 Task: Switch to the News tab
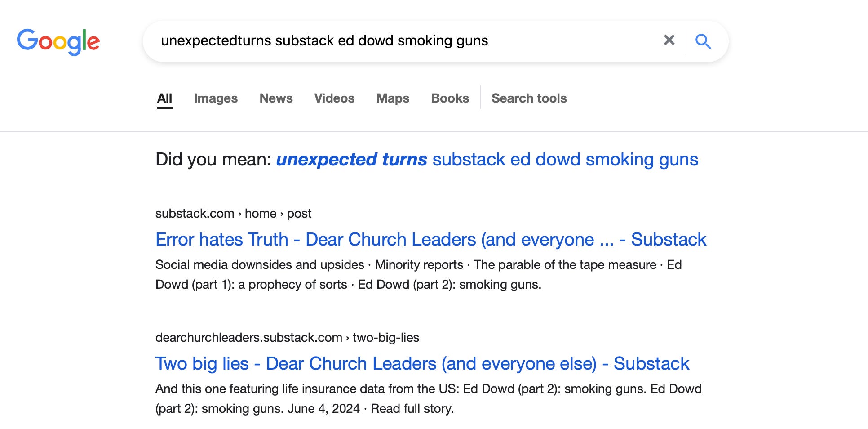276,98
